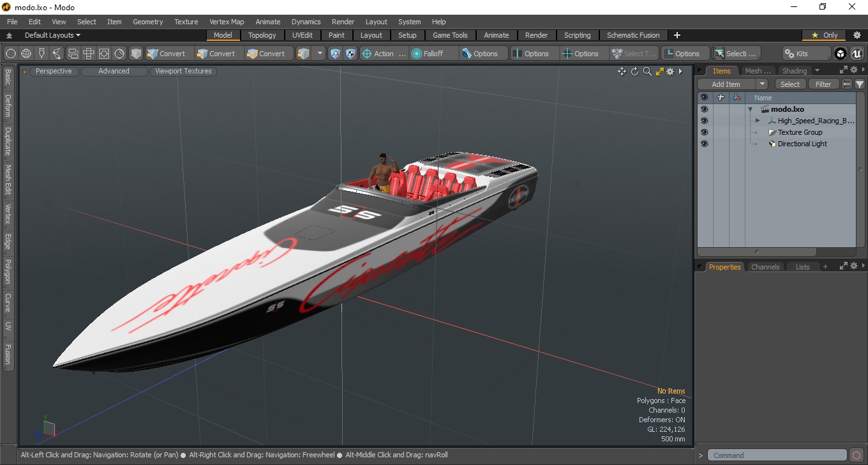Open the Viewport Textures dropdown
This screenshot has width=868, height=465.
(x=183, y=72)
